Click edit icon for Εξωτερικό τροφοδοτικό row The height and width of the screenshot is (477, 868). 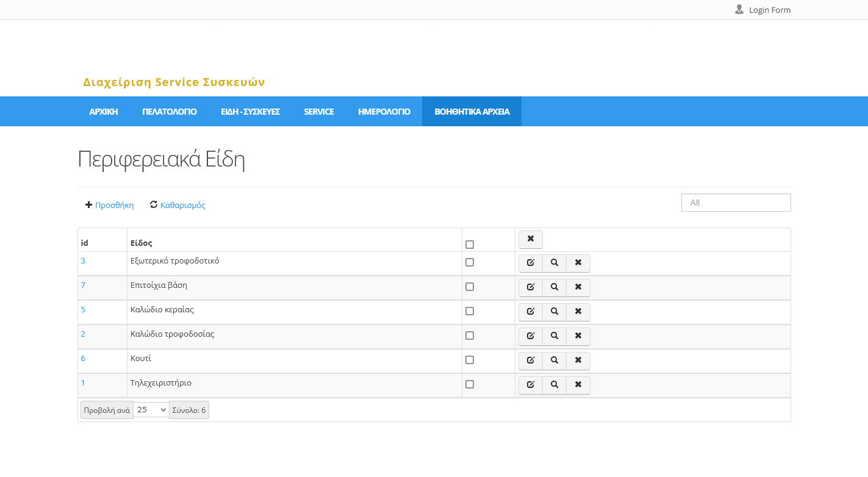(x=530, y=263)
